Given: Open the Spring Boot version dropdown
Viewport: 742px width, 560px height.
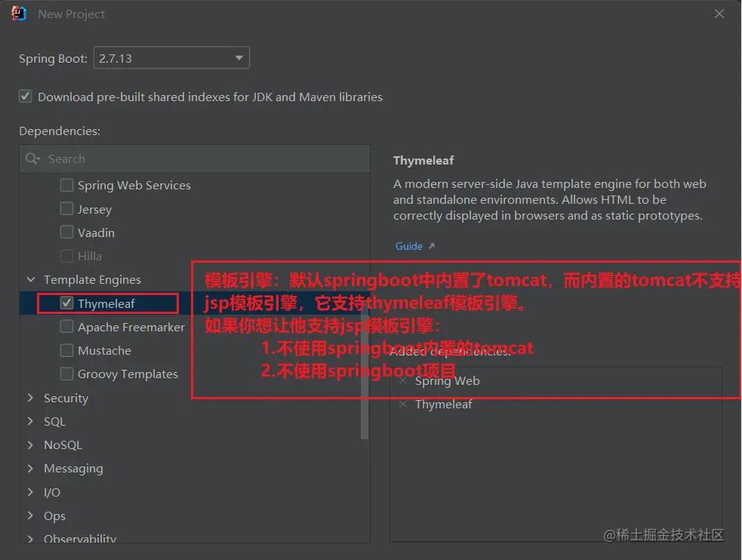Looking at the screenshot, I should pos(171,57).
